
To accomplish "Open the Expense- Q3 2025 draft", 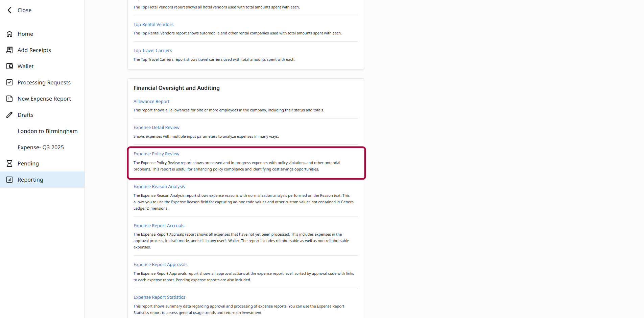I will click(x=41, y=147).
